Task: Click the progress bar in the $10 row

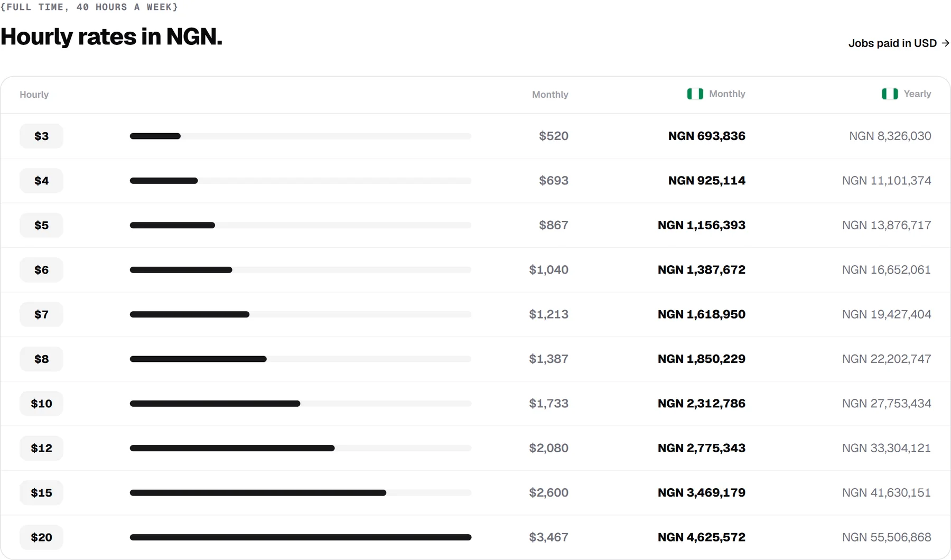Action: 301,404
